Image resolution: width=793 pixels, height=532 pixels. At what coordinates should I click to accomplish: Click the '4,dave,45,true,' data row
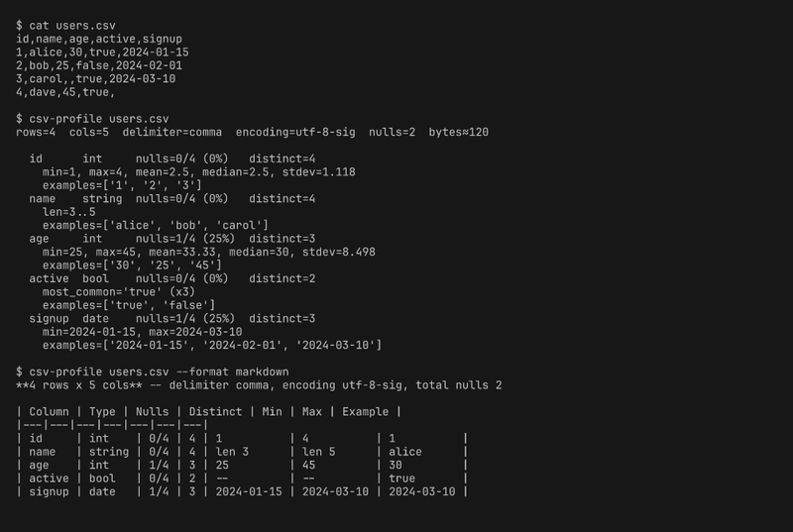(65, 93)
